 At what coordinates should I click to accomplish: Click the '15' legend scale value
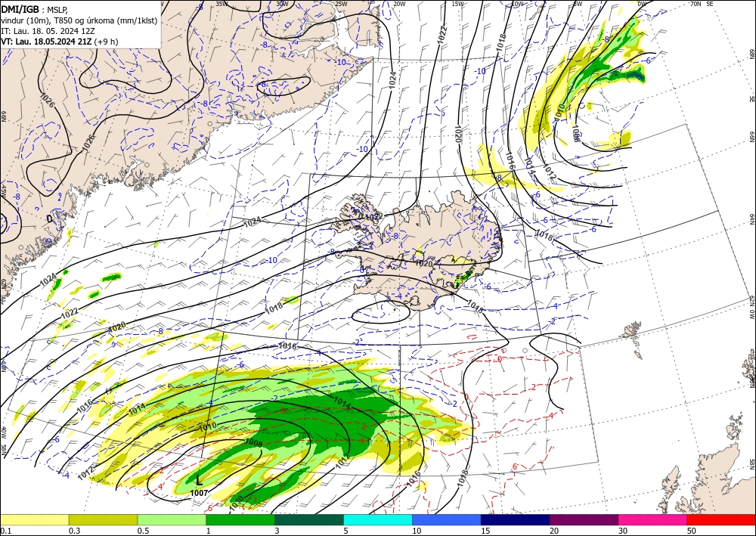point(485,531)
